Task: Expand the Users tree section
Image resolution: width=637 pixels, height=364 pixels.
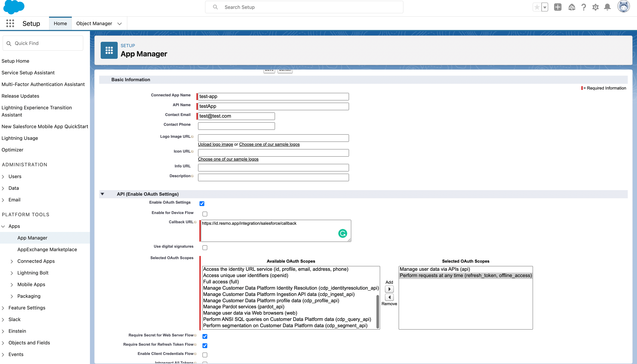Action: (3, 176)
